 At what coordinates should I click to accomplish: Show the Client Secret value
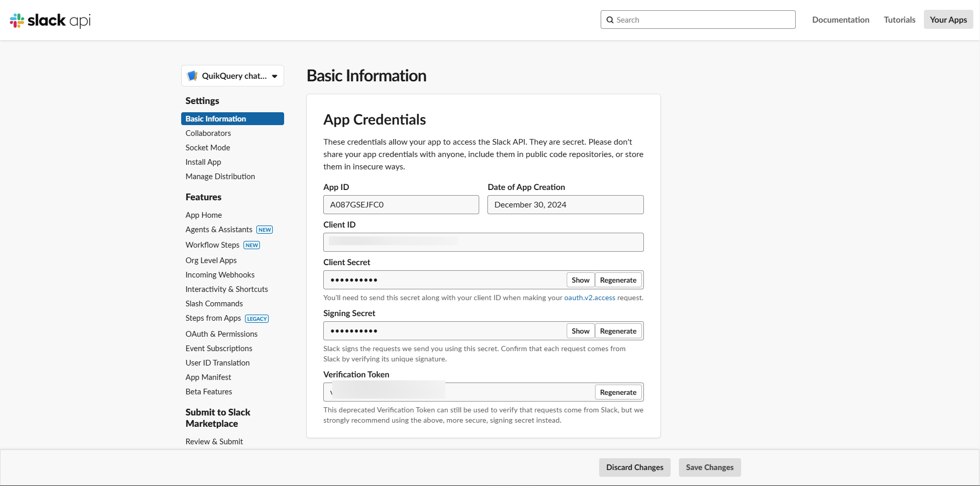(580, 280)
